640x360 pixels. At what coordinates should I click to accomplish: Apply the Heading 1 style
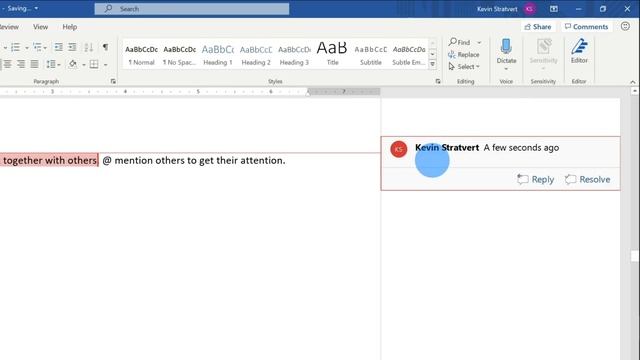[x=218, y=55]
